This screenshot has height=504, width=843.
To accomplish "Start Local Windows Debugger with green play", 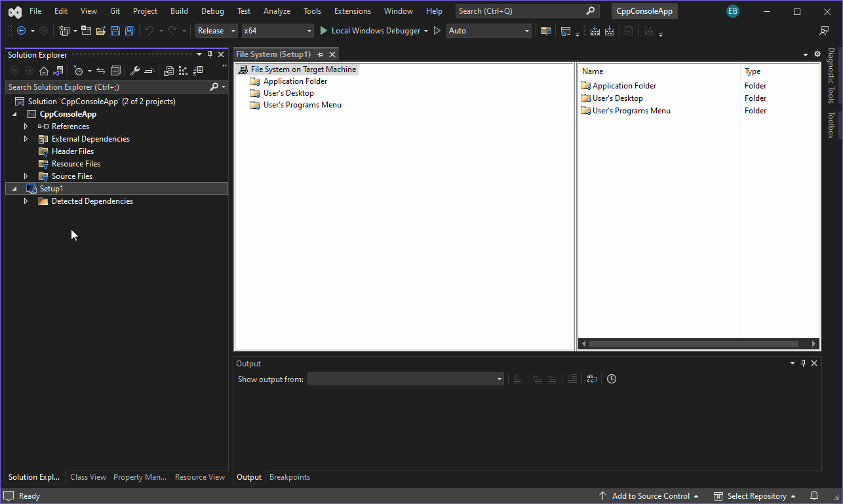I will [323, 31].
